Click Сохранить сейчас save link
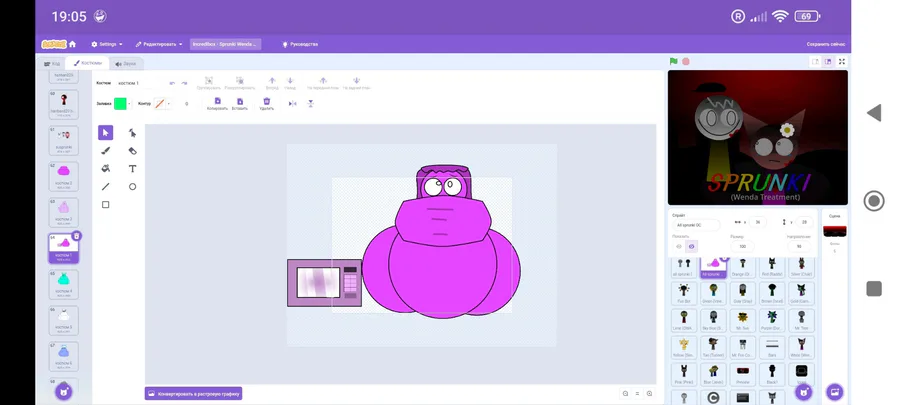 (825, 44)
